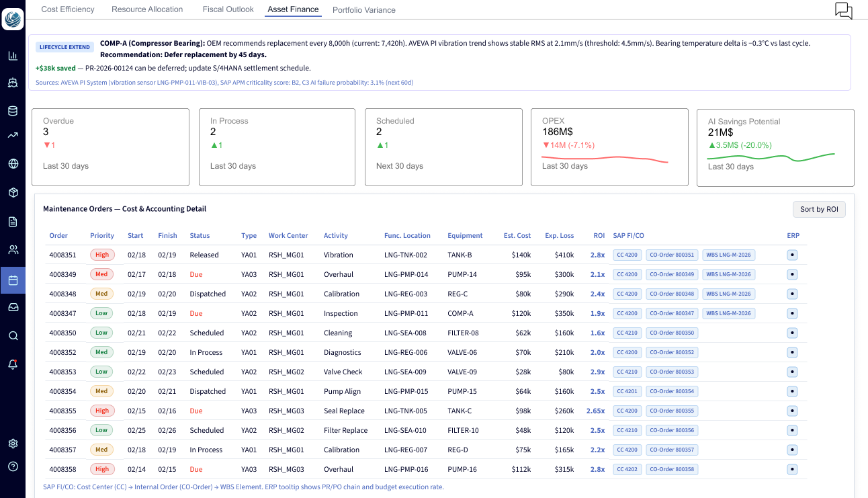Click ERP indicator for order 4008351
The width and height of the screenshot is (868, 498).
tap(792, 255)
